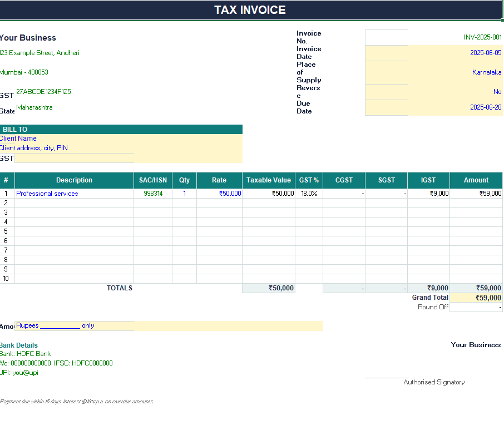Select the 'Professional services' description cell
This screenshot has width=504, height=430.
pyautogui.click(x=74, y=194)
